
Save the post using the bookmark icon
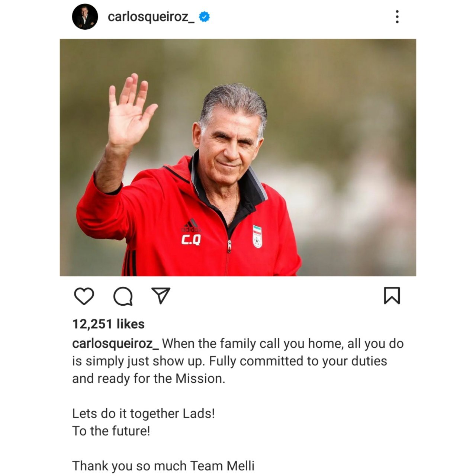click(x=392, y=296)
